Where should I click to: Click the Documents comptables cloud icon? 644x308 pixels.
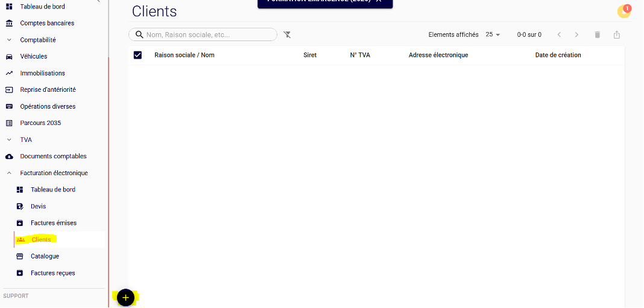(9, 156)
